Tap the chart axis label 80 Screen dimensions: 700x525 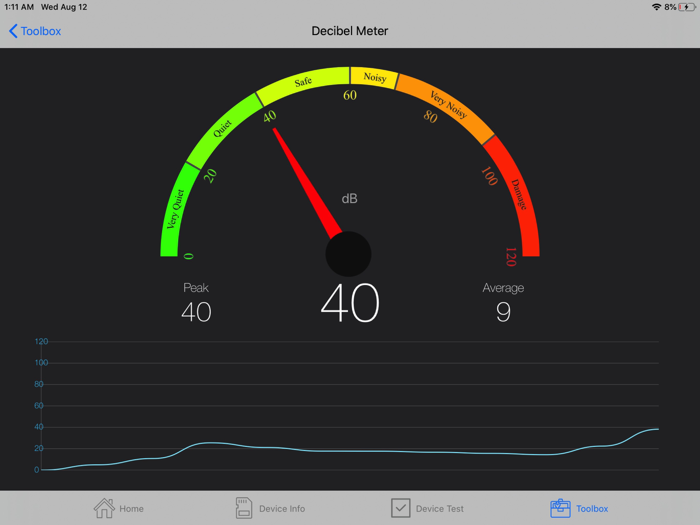39,384
